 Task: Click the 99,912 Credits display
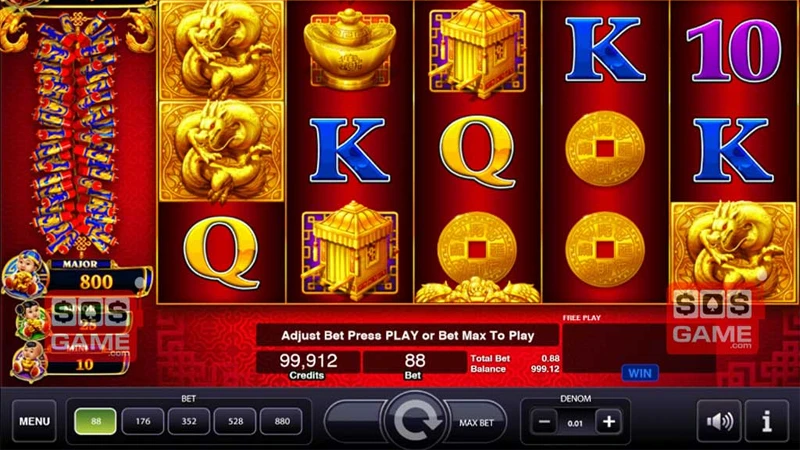pyautogui.click(x=308, y=365)
